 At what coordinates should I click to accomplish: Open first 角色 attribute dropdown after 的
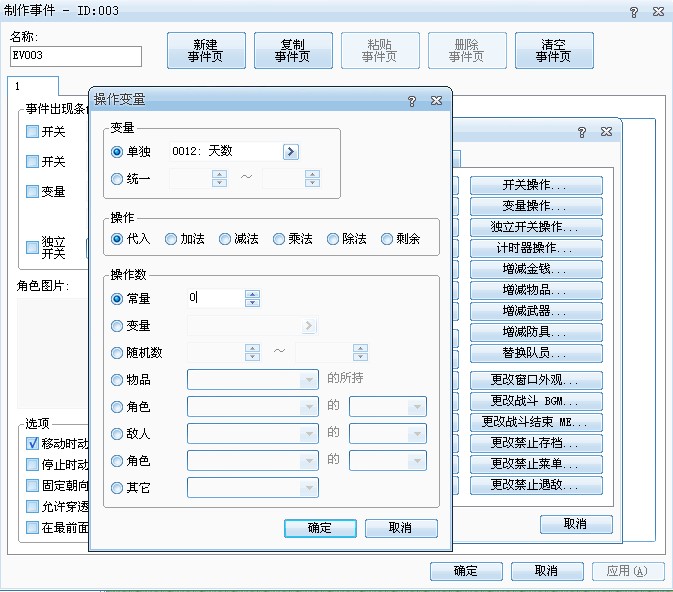tap(388, 407)
